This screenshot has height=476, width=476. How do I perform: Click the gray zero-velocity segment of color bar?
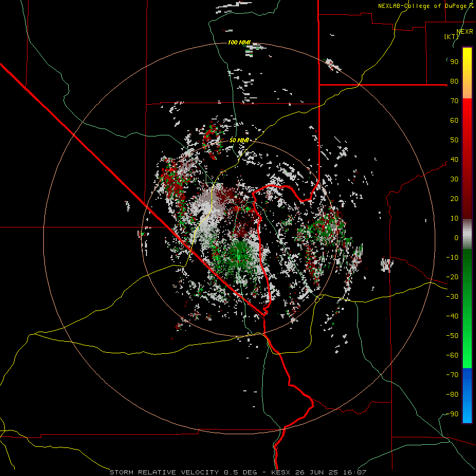pos(467,234)
